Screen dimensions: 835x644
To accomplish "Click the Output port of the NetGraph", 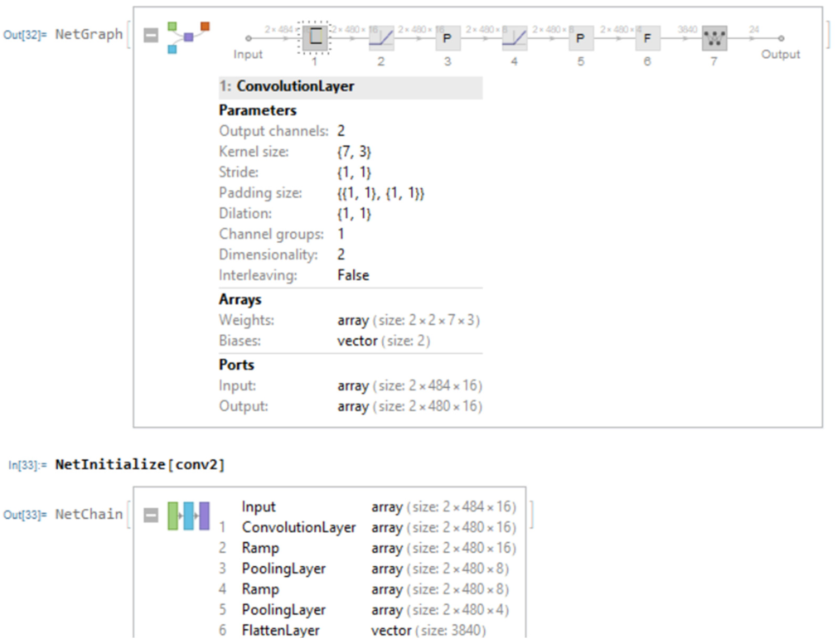I will [781, 38].
